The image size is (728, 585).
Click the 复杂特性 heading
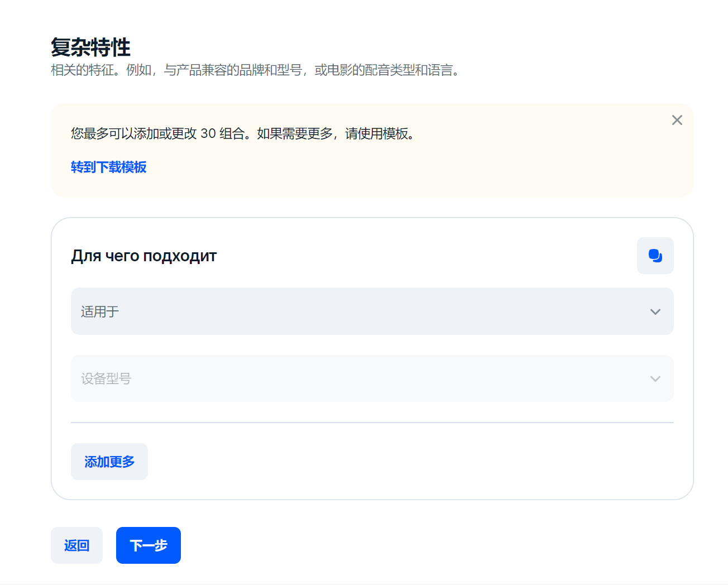click(x=90, y=47)
